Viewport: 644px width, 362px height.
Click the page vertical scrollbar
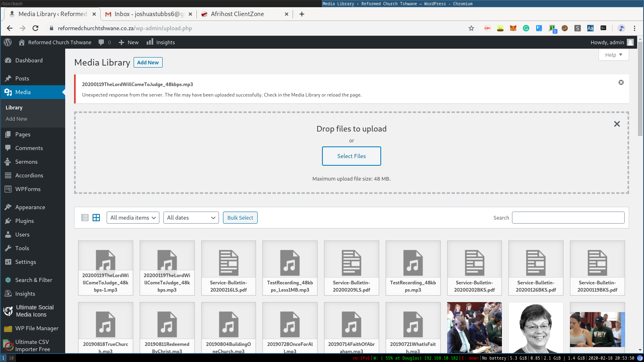pos(640,88)
